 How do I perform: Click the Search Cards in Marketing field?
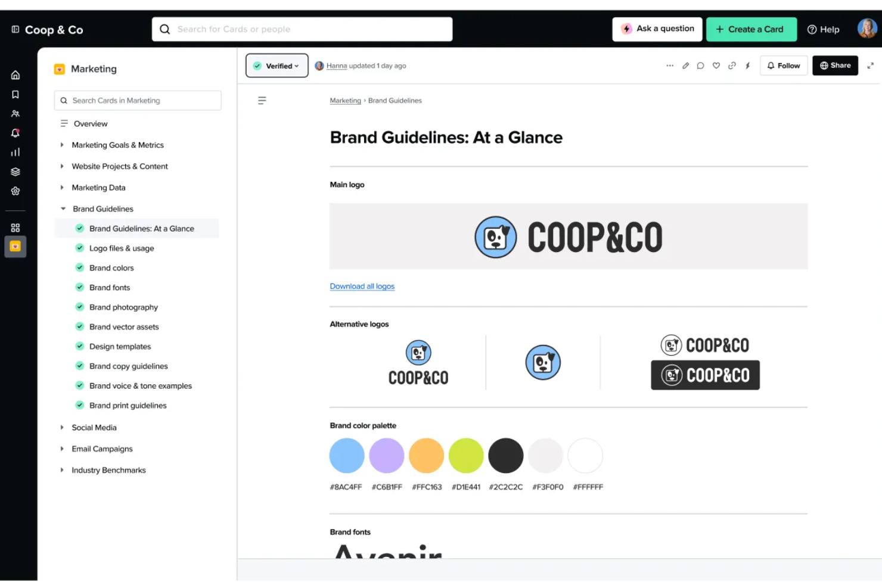click(138, 101)
